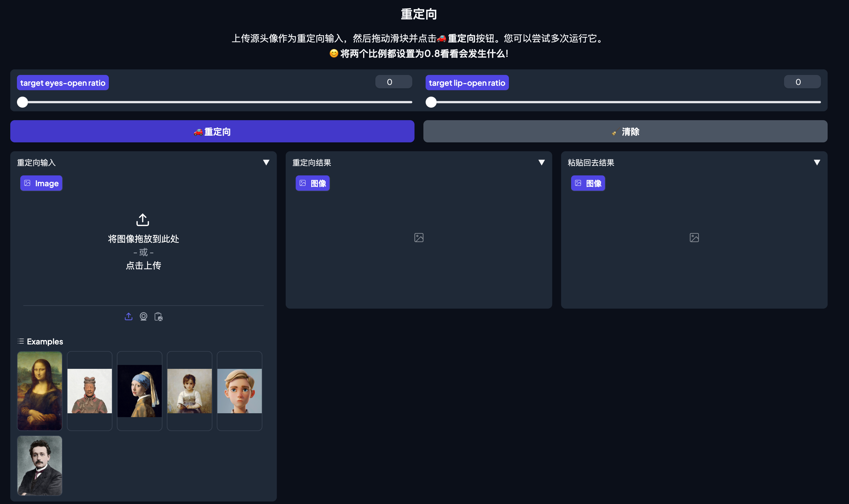
Task: Collapse the 重定向输入 panel
Action: click(266, 163)
